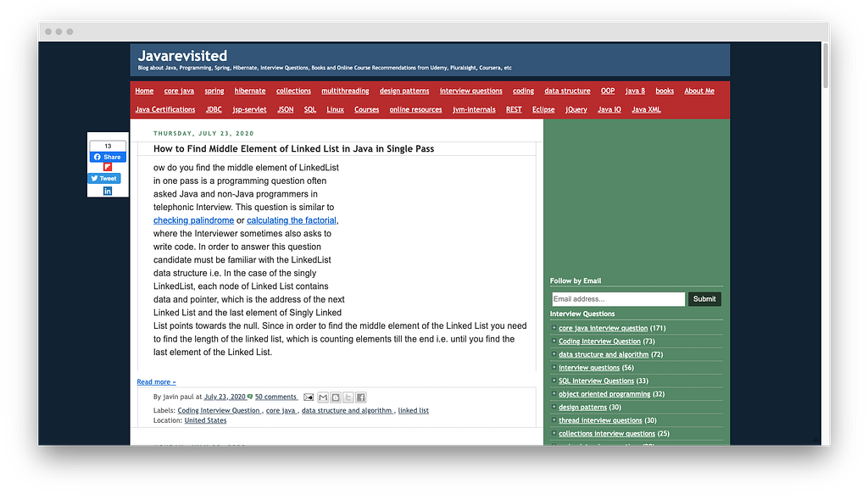Open the SQL menu item in navigation bar

coord(310,109)
